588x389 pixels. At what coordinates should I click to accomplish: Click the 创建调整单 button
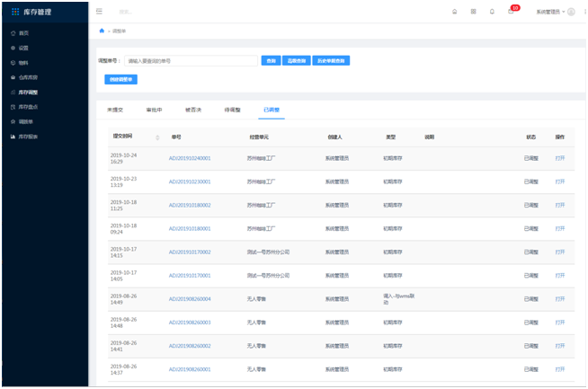120,79
